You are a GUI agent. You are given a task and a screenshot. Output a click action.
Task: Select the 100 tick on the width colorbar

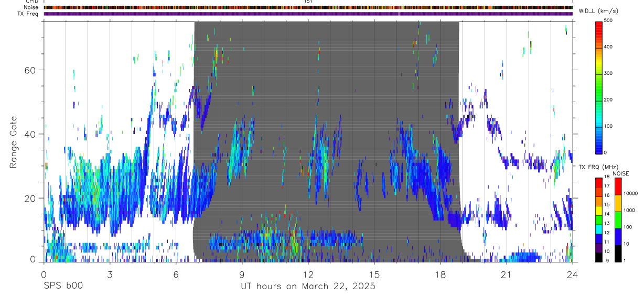pos(609,126)
